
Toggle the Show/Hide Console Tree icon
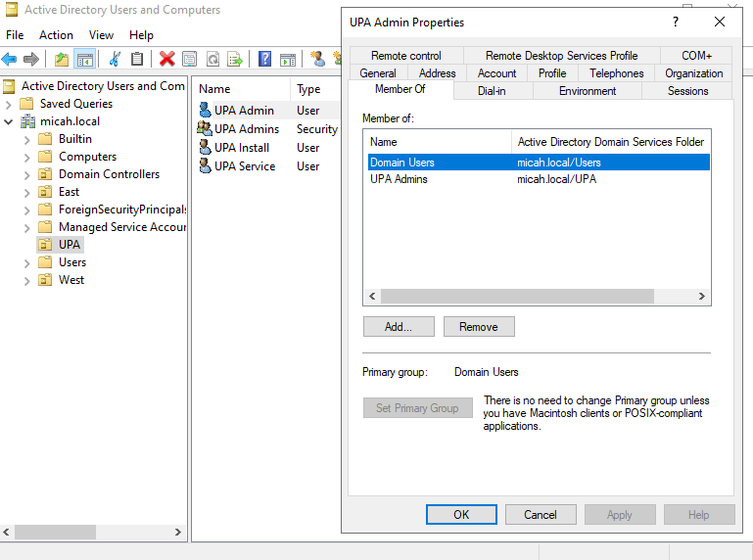85,60
